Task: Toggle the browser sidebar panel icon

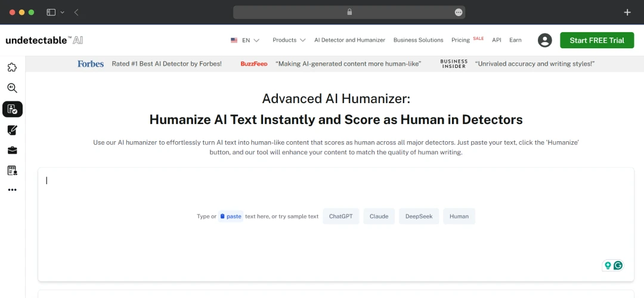Action: tap(51, 13)
